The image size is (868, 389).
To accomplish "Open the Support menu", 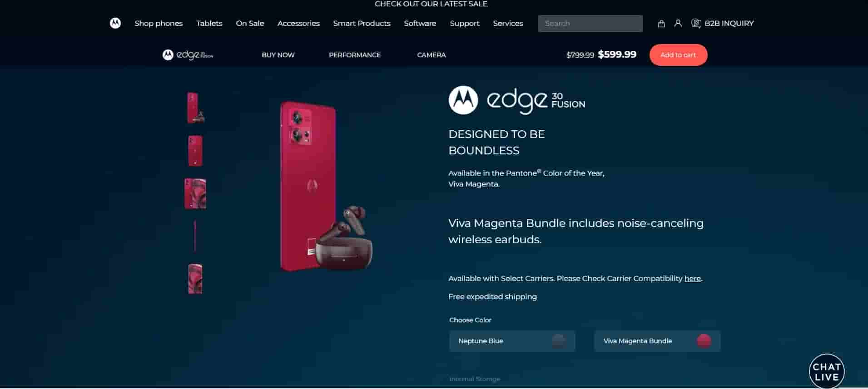I will tap(464, 23).
